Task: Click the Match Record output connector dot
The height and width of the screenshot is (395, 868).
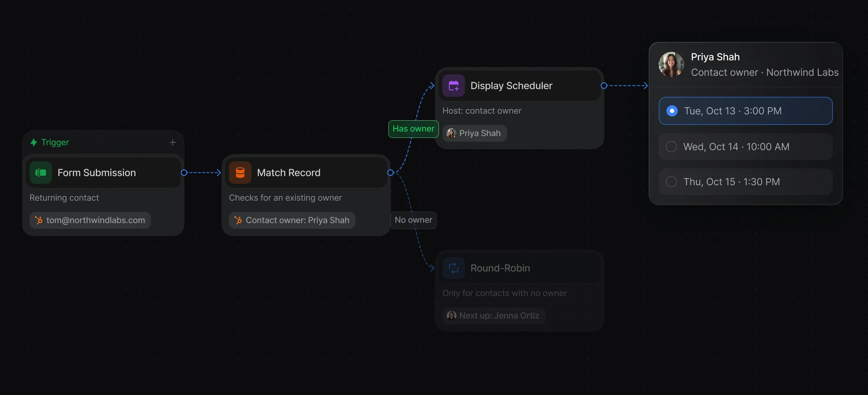Action: [390, 173]
